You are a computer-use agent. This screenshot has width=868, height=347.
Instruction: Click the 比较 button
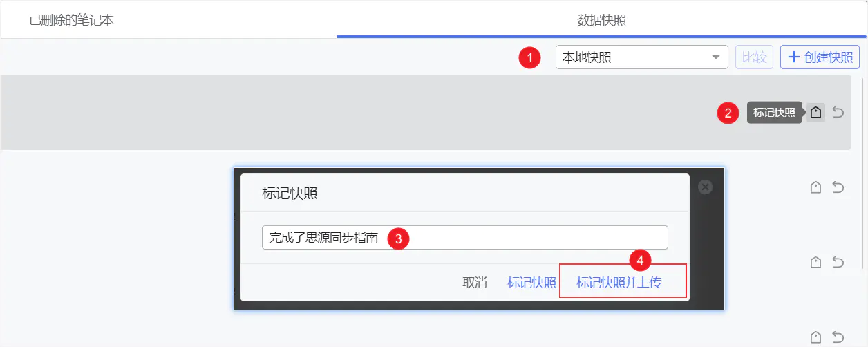click(754, 57)
